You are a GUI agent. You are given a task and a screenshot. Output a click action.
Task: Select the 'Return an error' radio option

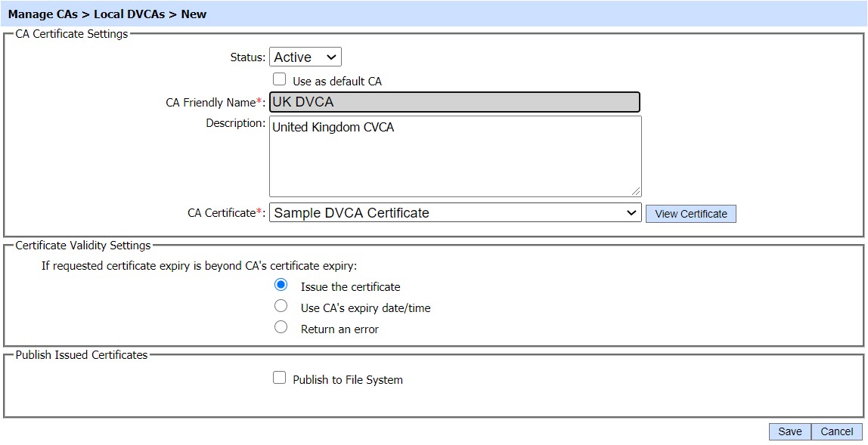(x=281, y=328)
